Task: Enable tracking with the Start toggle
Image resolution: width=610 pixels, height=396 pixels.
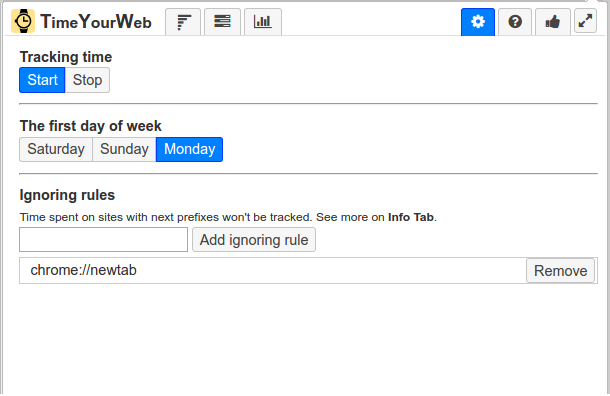Action: [42, 80]
